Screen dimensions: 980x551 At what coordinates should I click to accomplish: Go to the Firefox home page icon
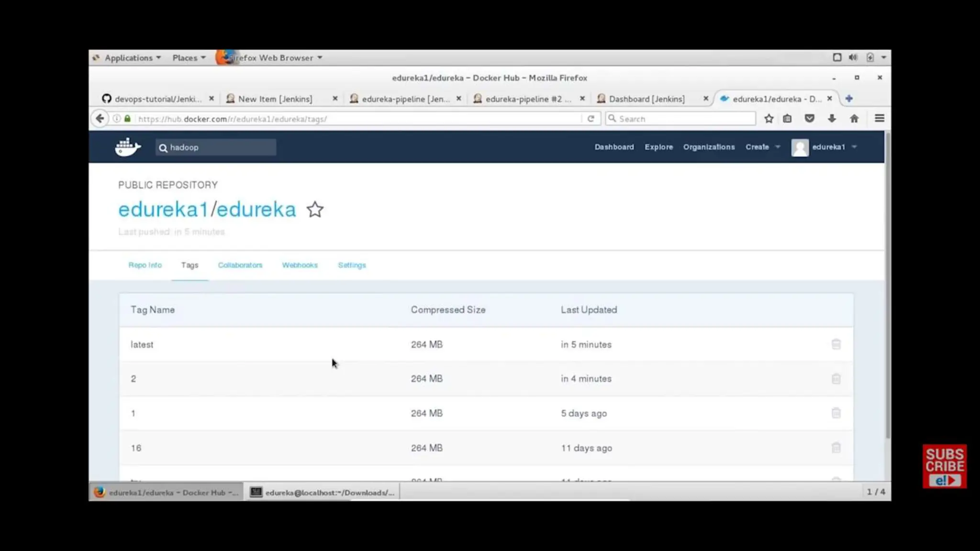[854, 119]
